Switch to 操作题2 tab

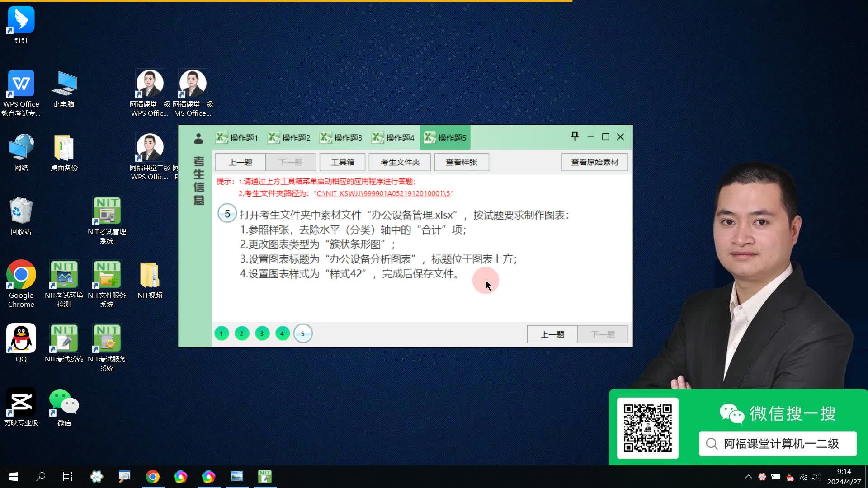(x=289, y=138)
